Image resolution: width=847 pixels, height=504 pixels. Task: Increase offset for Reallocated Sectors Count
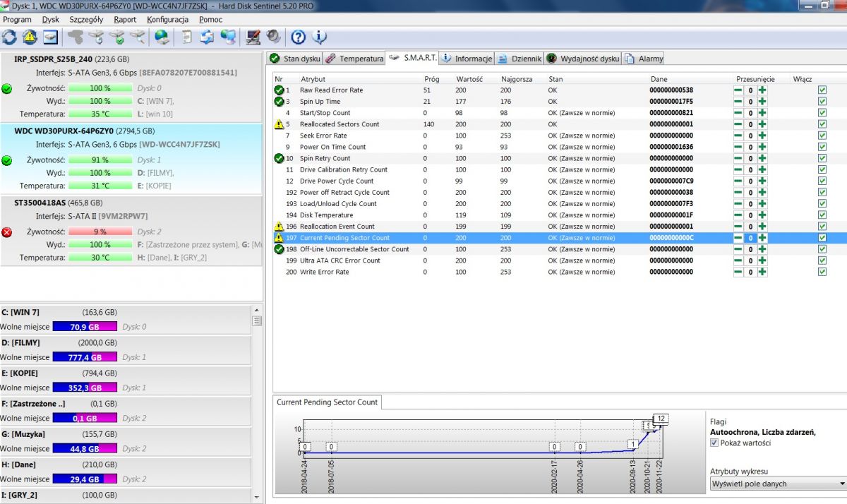point(763,124)
